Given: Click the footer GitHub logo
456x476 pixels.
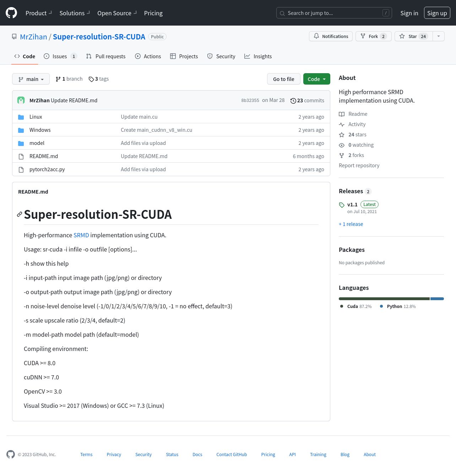Looking at the screenshot, I should (x=11, y=454).
